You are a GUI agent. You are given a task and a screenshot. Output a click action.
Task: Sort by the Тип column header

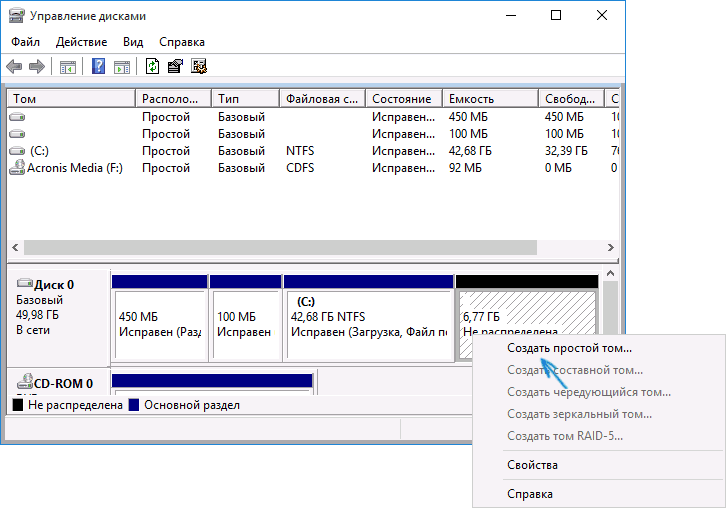(x=246, y=99)
